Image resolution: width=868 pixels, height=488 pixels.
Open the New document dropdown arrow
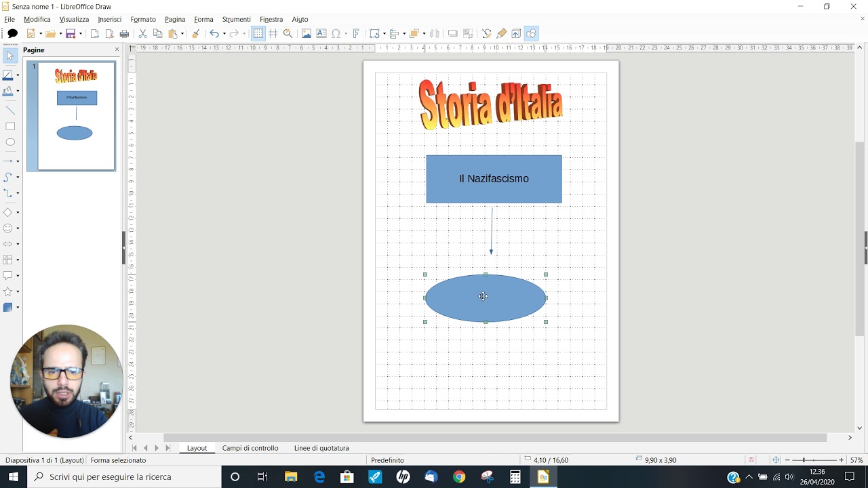(x=40, y=34)
